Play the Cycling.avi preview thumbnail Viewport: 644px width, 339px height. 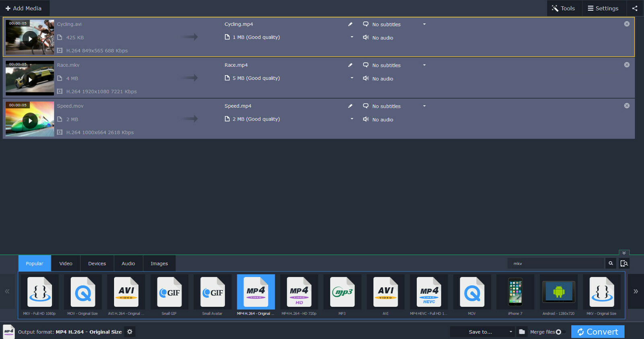click(30, 39)
